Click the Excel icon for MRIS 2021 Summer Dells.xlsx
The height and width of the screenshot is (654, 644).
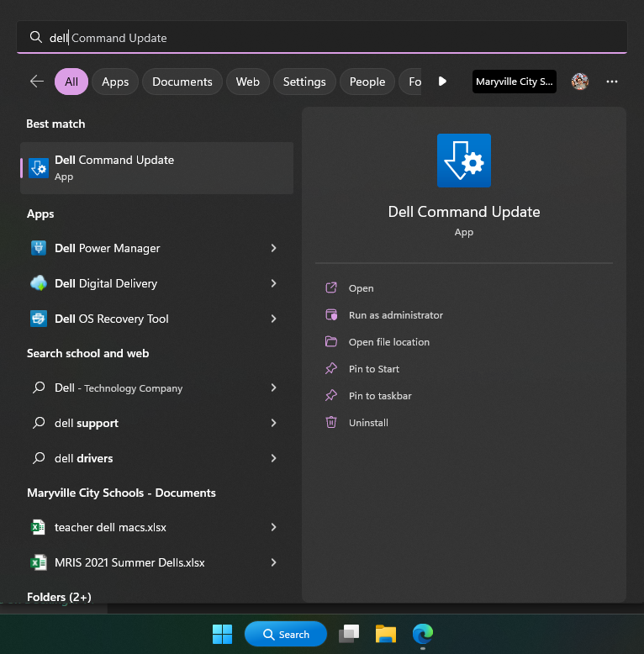point(39,562)
